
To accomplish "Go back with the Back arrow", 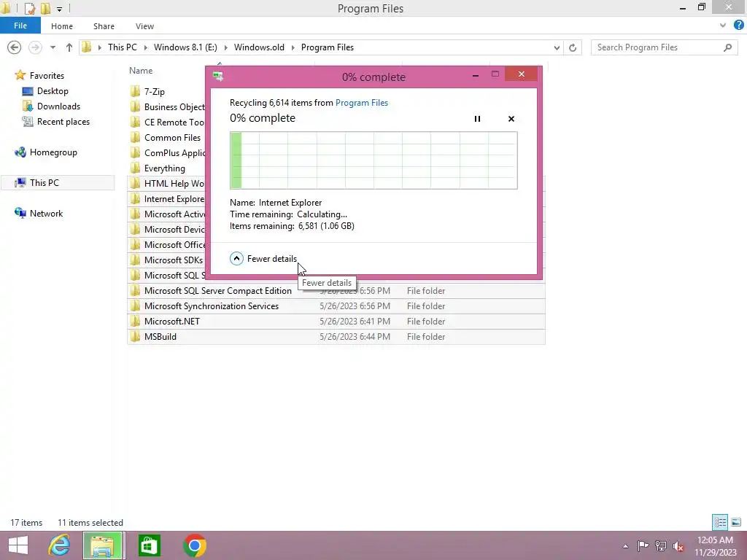I will click(x=15, y=47).
